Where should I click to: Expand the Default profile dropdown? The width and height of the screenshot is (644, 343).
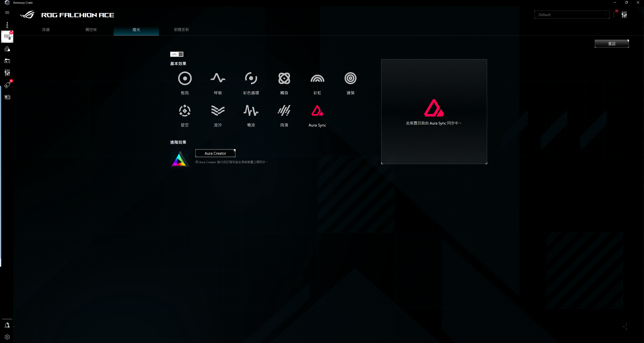click(x=572, y=15)
